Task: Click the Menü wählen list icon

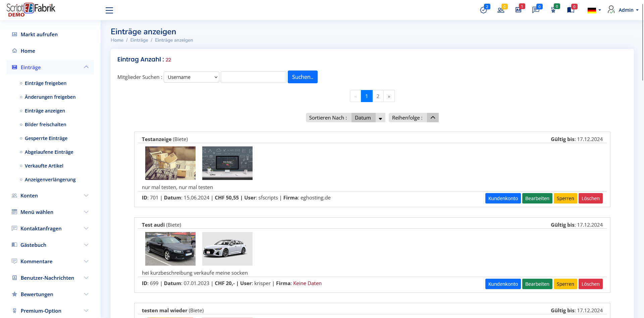Action: point(14,212)
